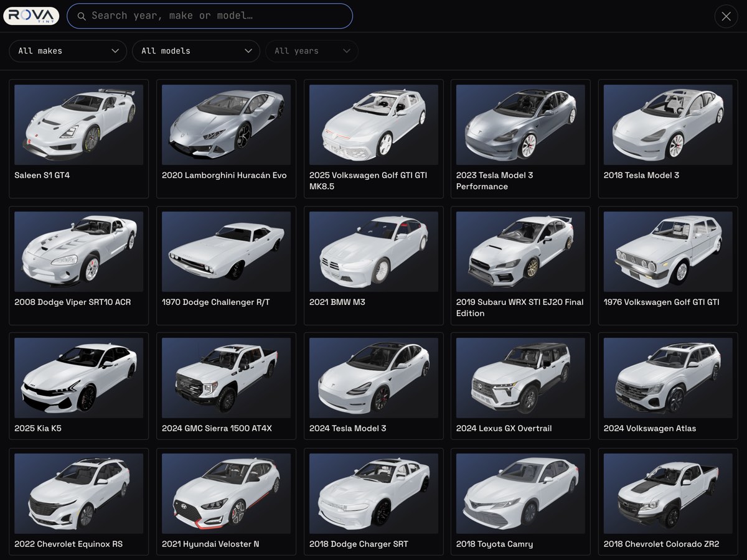
Task: Click the "2018 Chevrolet Colorado ZR2" label
Action: coord(662,544)
